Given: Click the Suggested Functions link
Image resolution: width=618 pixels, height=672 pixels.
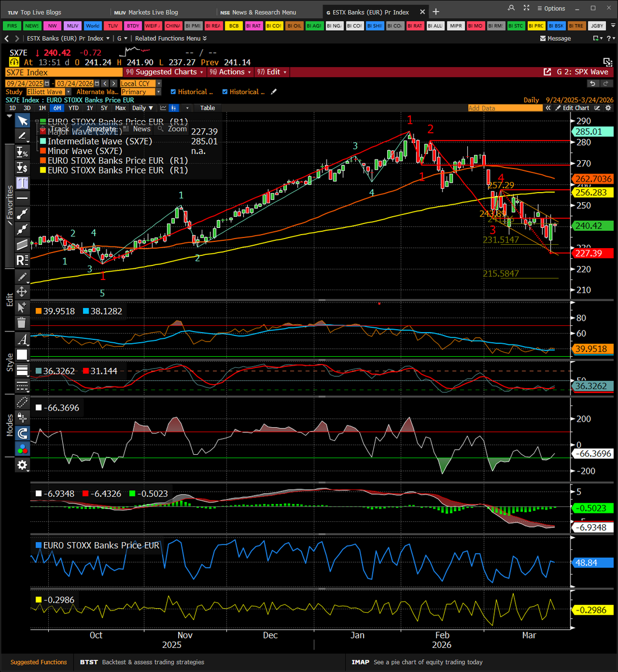Looking at the screenshot, I should [x=39, y=662].
